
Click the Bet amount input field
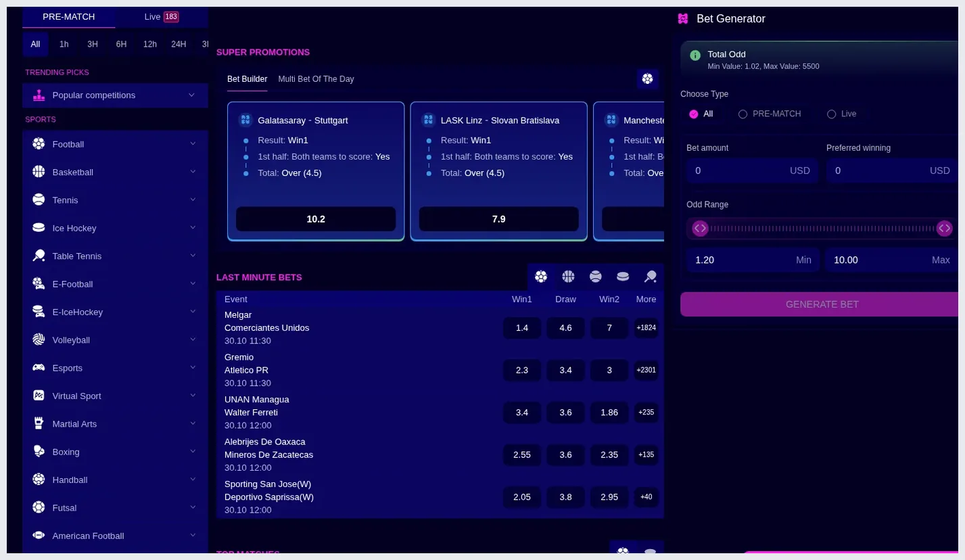tap(752, 171)
